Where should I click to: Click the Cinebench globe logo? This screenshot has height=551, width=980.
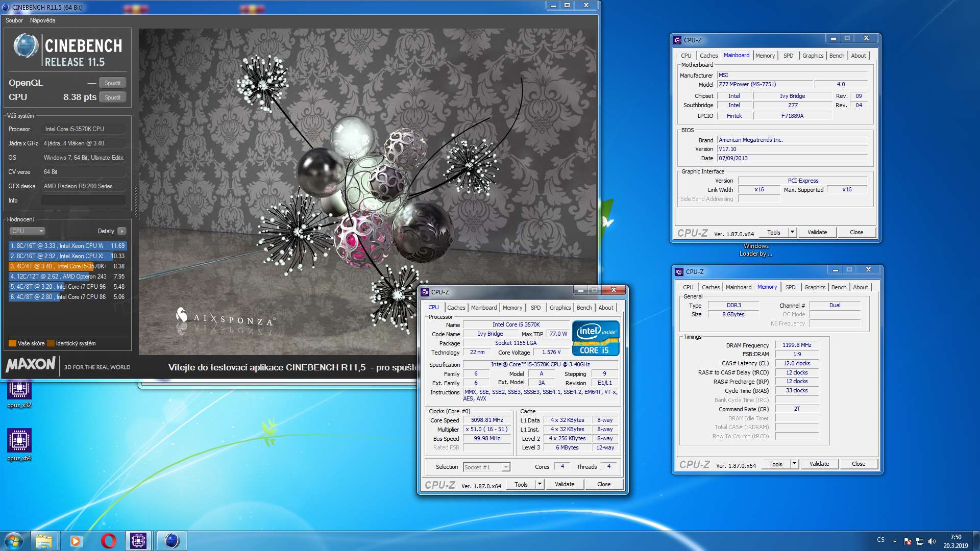(x=26, y=46)
